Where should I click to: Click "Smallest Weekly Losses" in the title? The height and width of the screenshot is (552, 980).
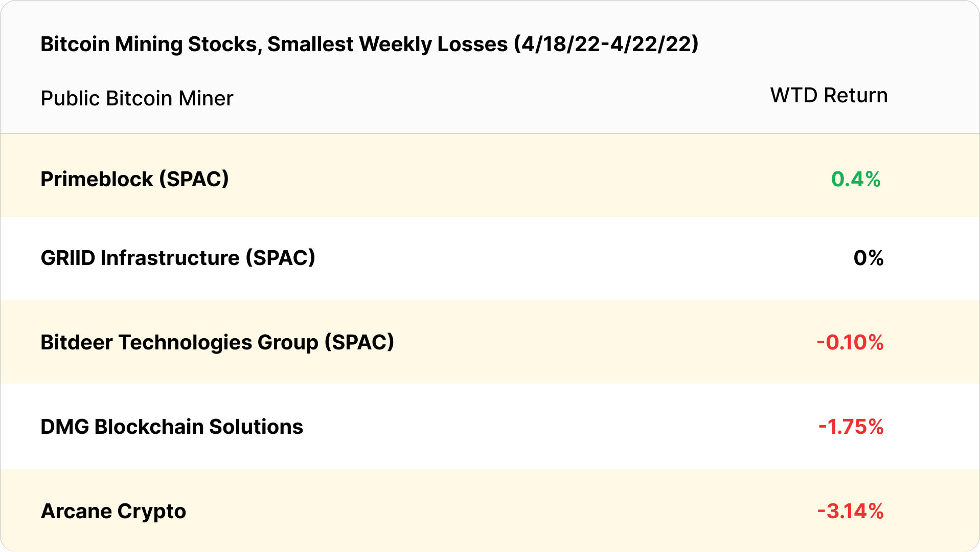pos(388,45)
